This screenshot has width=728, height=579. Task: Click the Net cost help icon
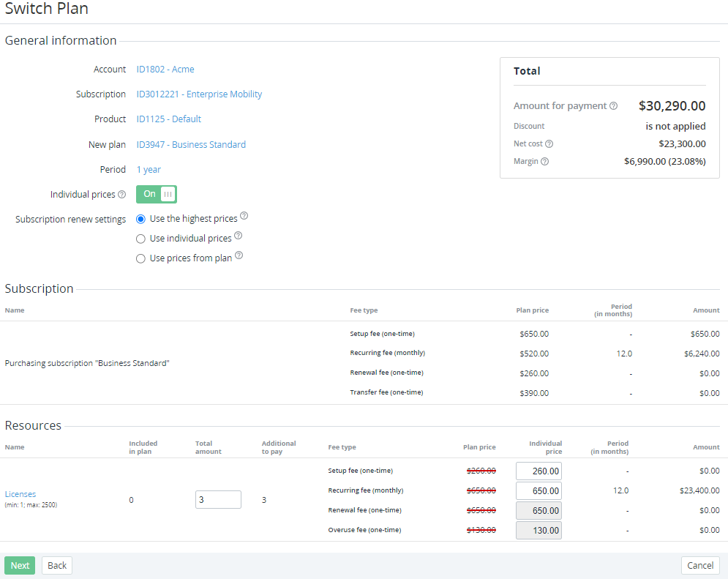549,144
